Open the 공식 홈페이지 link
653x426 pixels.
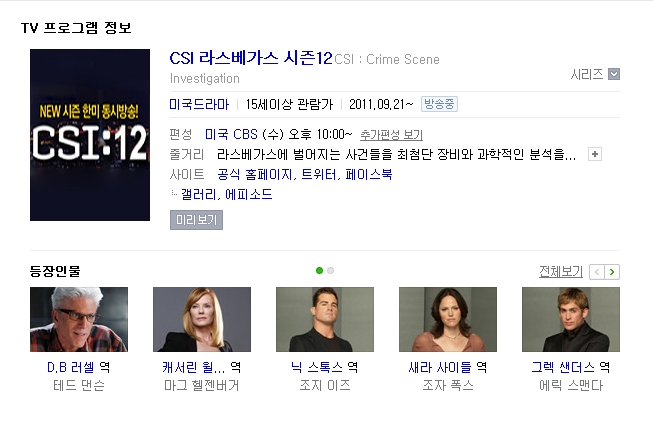254,174
